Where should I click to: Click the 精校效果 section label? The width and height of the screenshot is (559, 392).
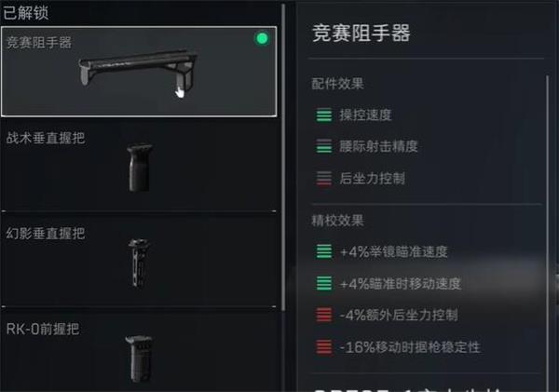(x=337, y=221)
